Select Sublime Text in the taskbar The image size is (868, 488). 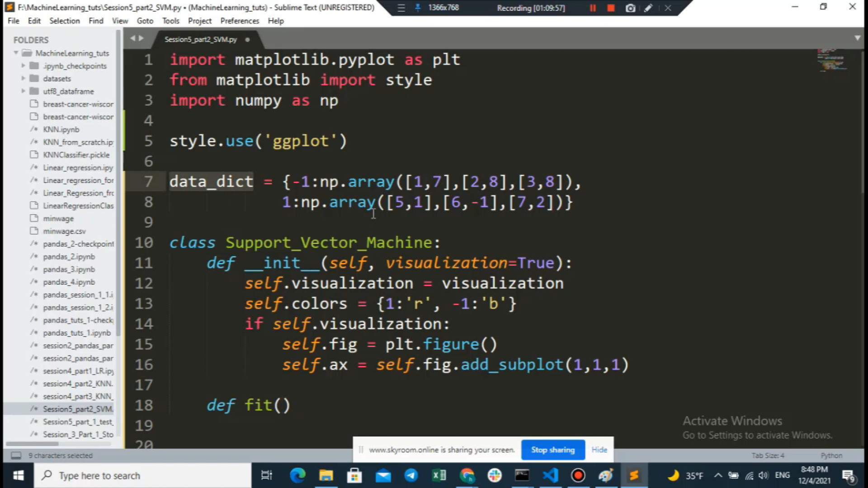634,475
